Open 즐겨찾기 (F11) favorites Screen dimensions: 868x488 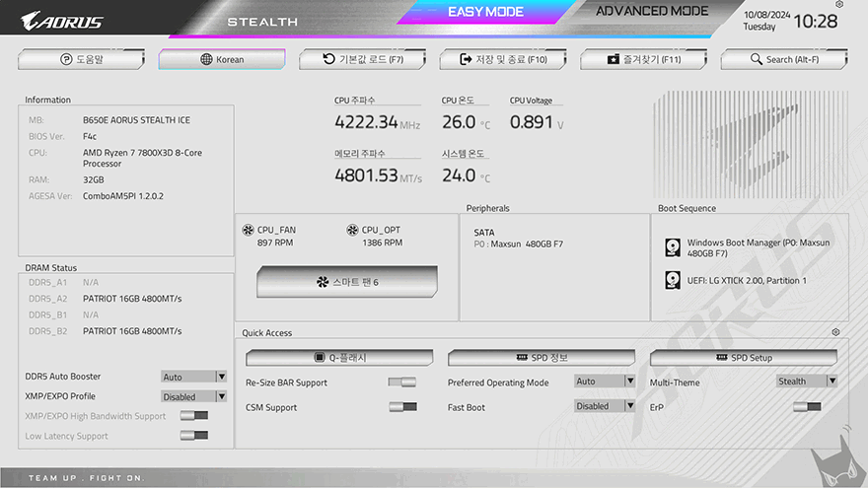click(x=643, y=59)
